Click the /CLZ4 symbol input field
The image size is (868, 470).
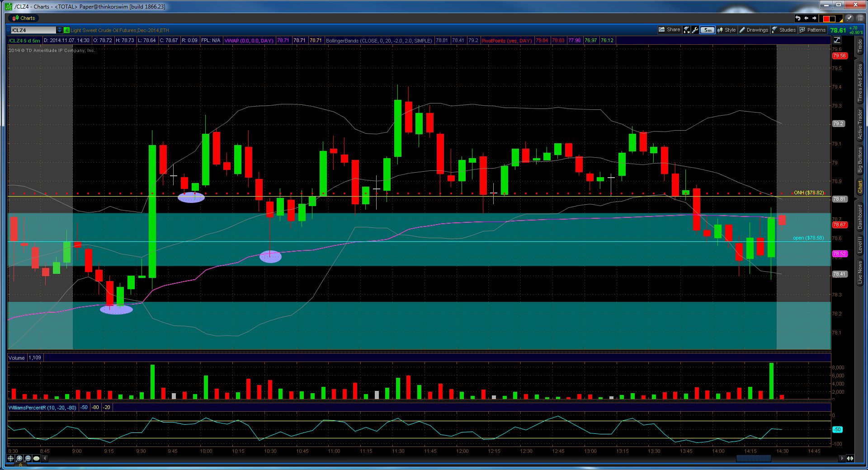(x=33, y=30)
